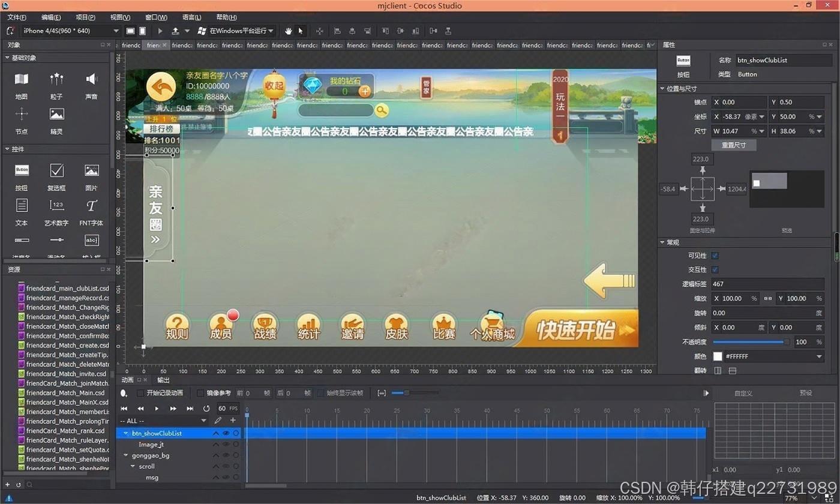Open the iPhone 4/4S resolution dropdown
The width and height of the screenshot is (840, 504).
pyautogui.click(x=116, y=31)
